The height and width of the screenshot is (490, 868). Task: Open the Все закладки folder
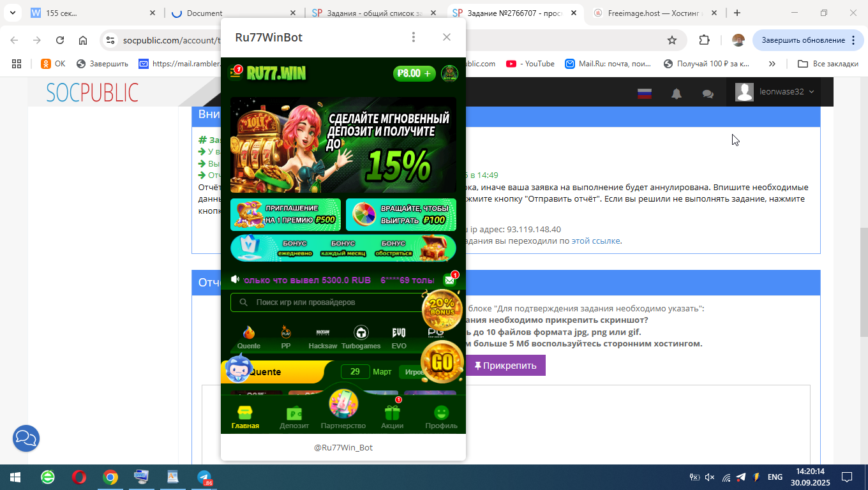(x=828, y=64)
